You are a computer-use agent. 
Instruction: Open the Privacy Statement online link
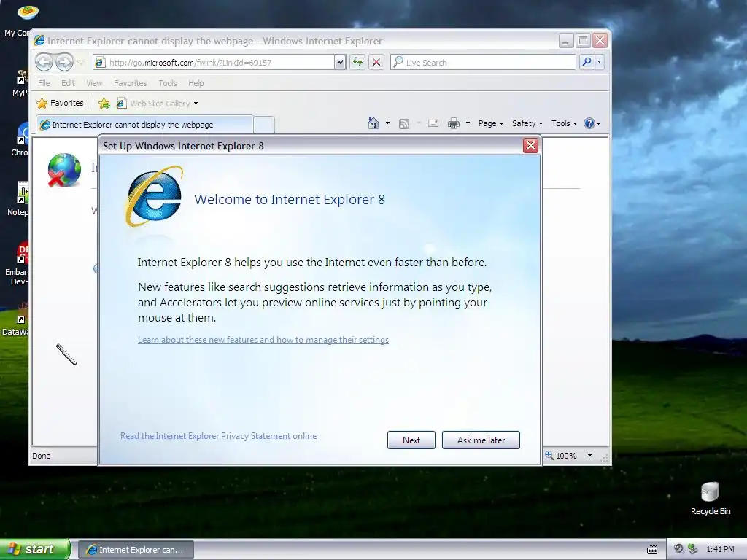point(218,436)
